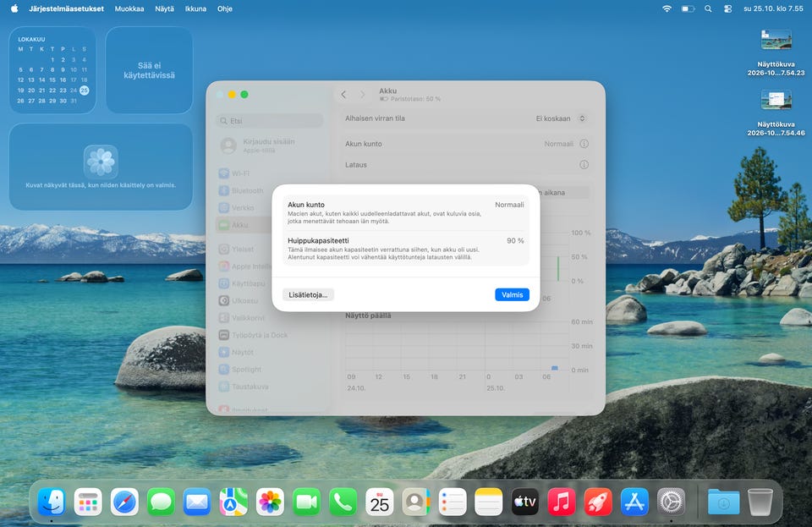Open the Contacts app in the Dock
Screen dimensions: 812x527
416,502
